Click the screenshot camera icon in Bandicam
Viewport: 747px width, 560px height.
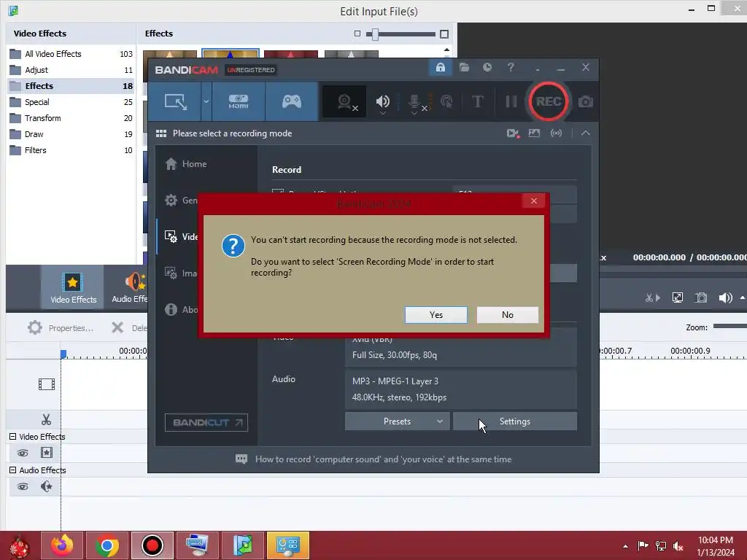point(586,102)
